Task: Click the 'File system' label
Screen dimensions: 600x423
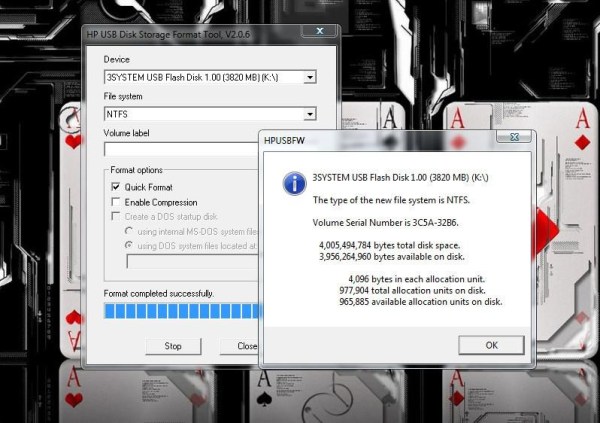Action: click(123, 96)
